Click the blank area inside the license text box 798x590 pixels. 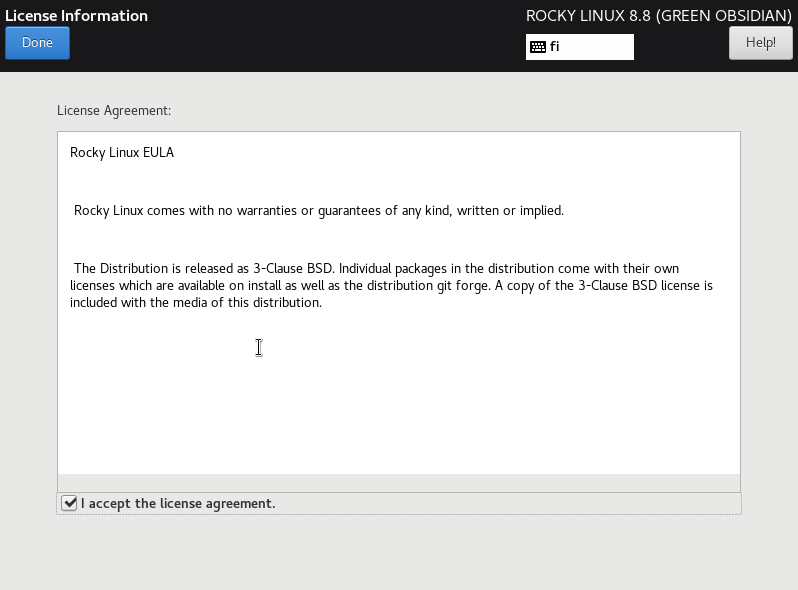[400, 400]
